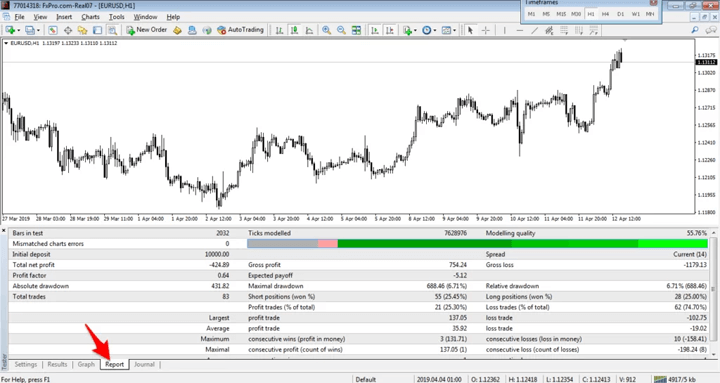Expand the Profiles dropdown arrow
The height and width of the screenshot is (383, 720).
click(38, 30)
